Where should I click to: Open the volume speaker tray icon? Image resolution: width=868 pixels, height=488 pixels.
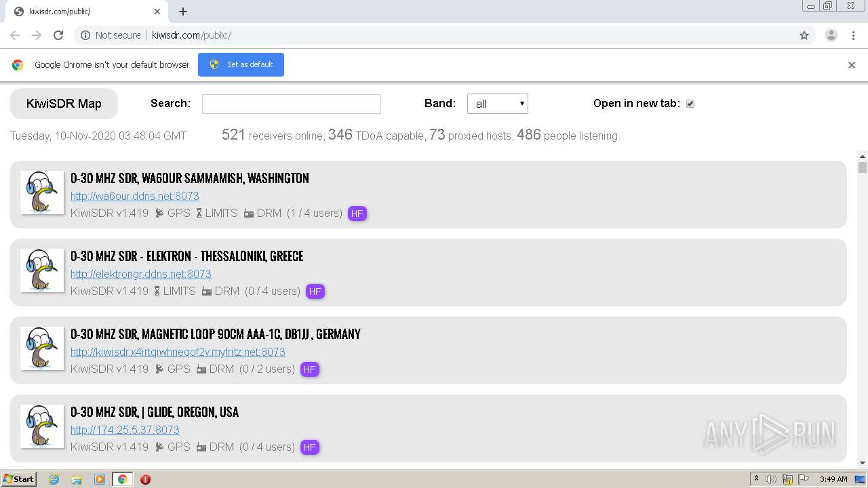[x=771, y=479]
